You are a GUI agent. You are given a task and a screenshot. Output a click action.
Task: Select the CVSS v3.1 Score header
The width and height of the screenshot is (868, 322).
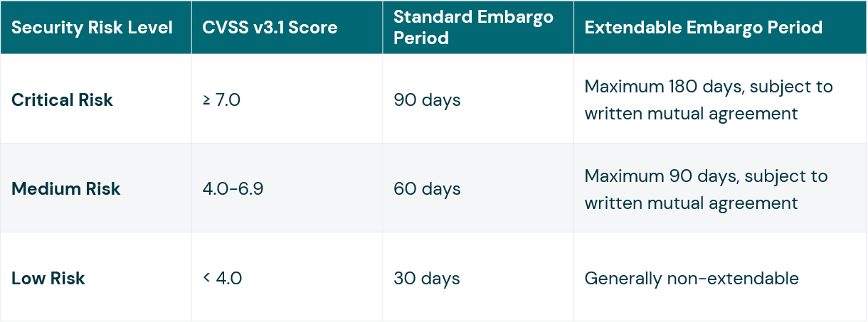[270, 28]
